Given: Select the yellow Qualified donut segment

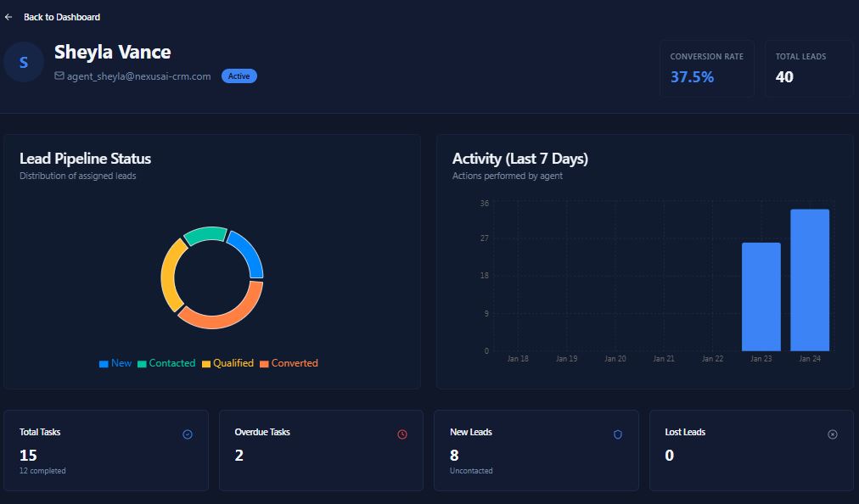Looking at the screenshot, I should click(x=169, y=276).
